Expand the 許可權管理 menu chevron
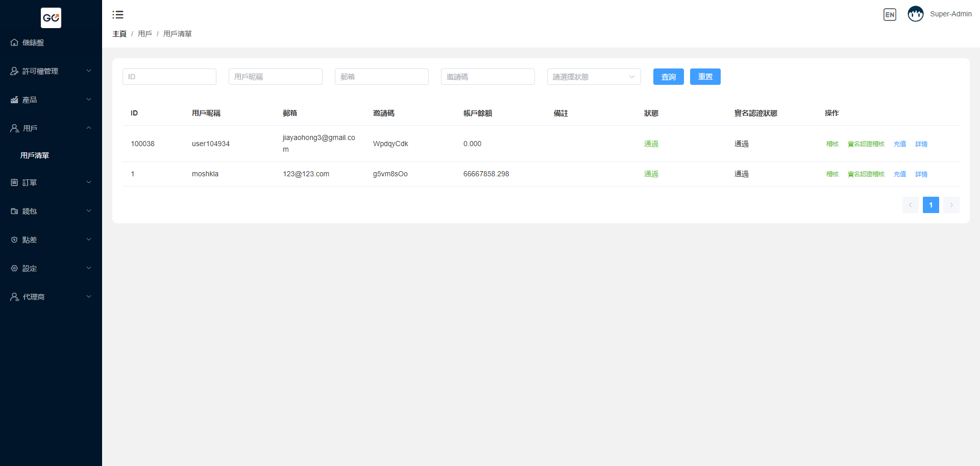Screen dimensions: 980x466 click(89, 71)
